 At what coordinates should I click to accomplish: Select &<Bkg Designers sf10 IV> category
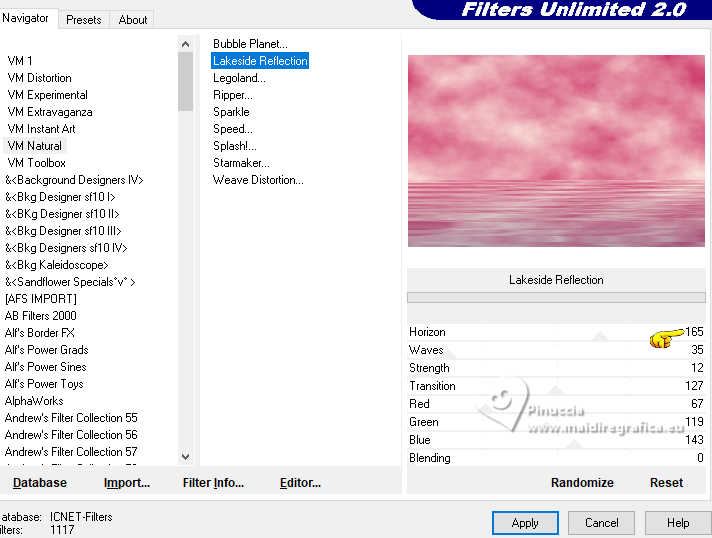coord(66,248)
